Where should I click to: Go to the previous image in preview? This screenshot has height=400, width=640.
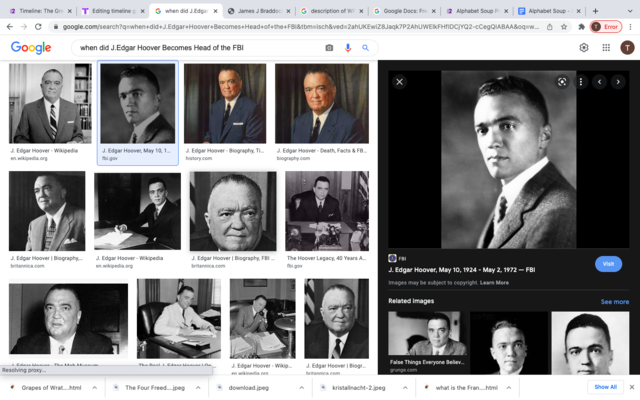click(600, 82)
